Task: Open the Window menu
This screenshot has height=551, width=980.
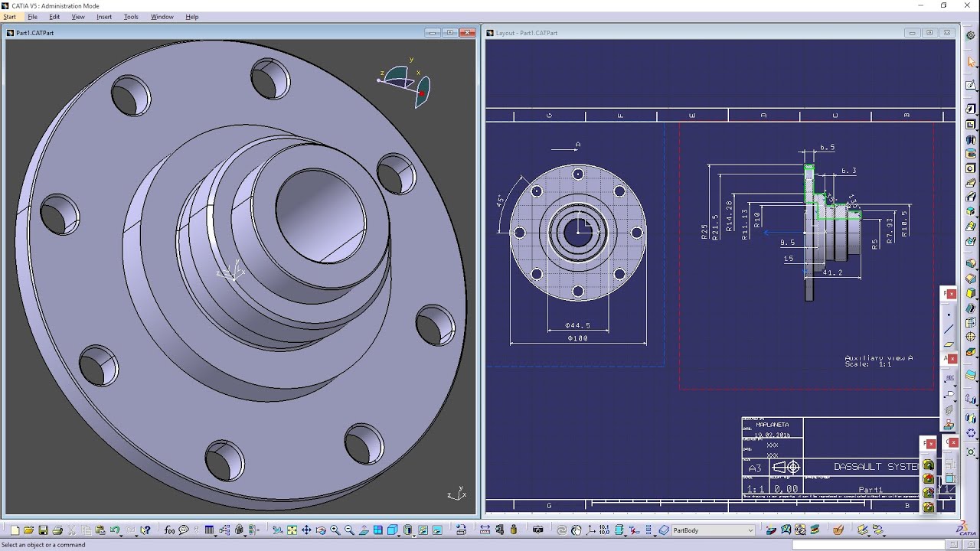Action: [x=162, y=17]
